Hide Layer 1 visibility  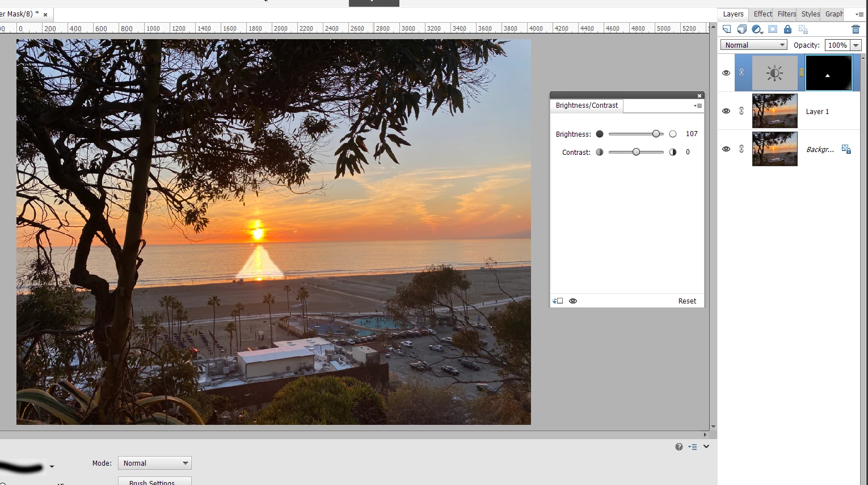(x=726, y=111)
